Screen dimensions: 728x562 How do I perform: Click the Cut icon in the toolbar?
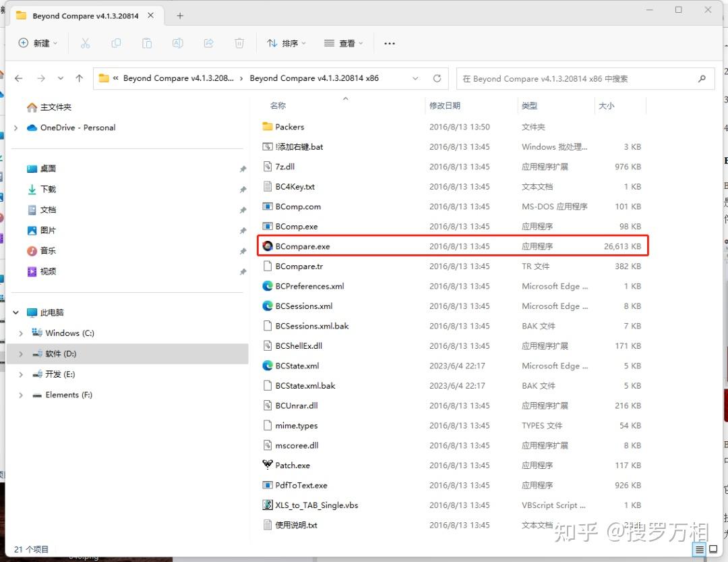tap(85, 43)
